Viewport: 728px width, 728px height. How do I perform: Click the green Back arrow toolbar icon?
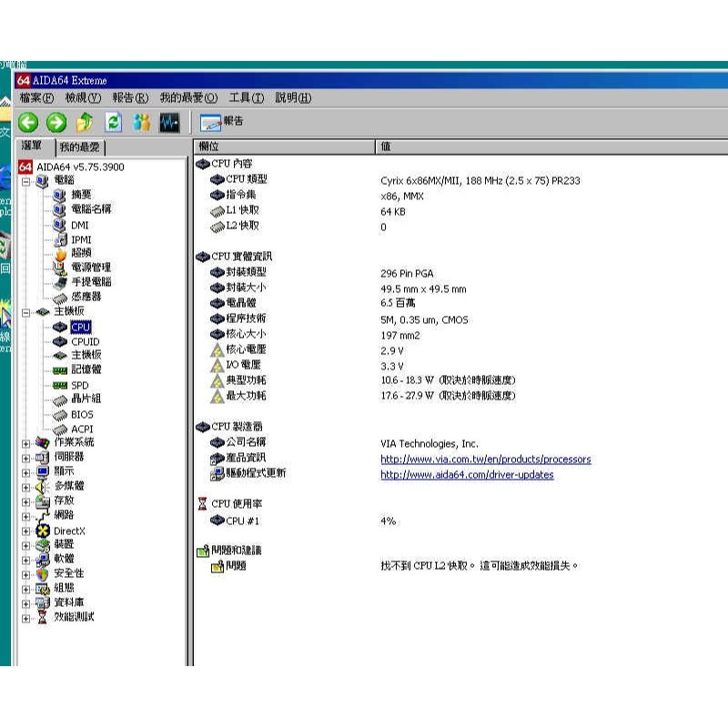(x=28, y=123)
